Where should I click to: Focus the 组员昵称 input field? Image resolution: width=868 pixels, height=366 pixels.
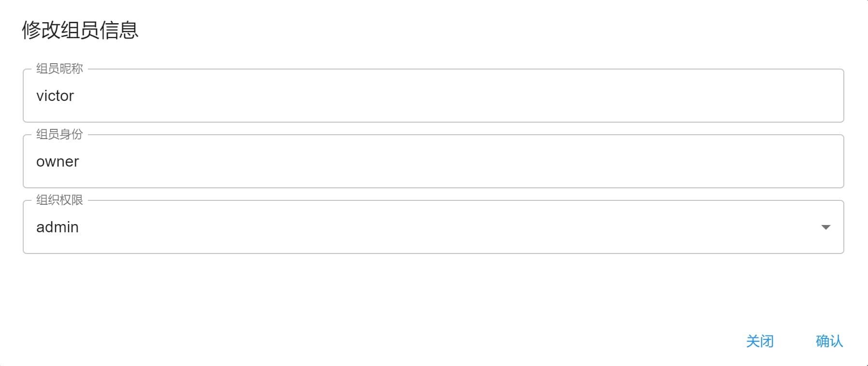tap(433, 96)
